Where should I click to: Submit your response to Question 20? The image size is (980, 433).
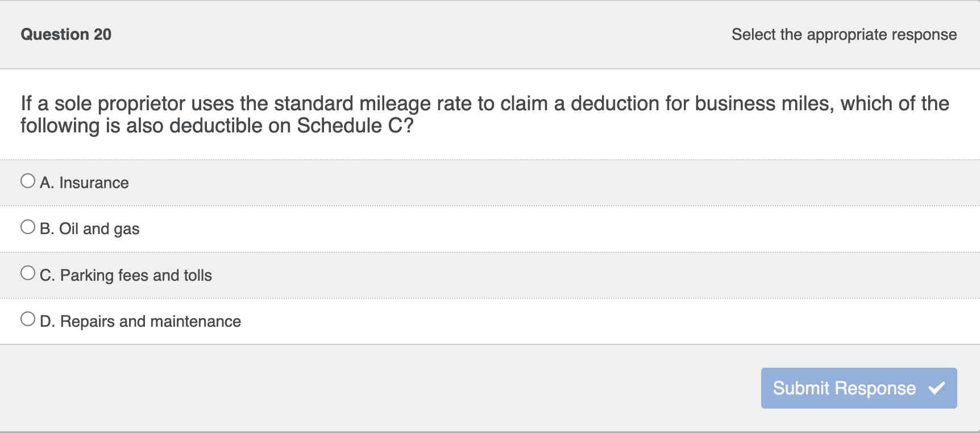tap(858, 388)
